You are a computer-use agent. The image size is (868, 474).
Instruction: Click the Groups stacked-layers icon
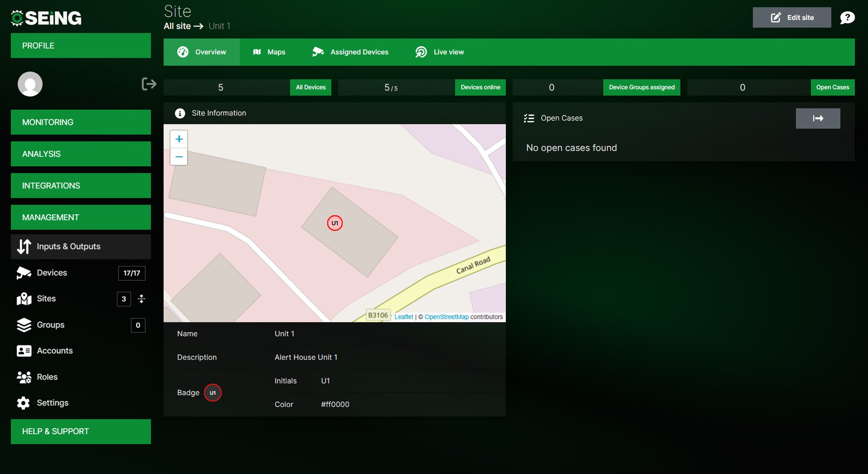[23, 325]
